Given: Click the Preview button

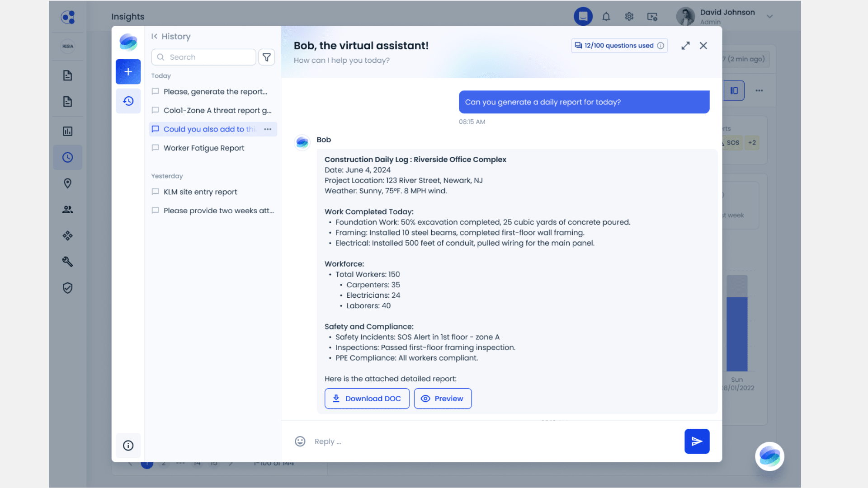Looking at the screenshot, I should pos(443,399).
